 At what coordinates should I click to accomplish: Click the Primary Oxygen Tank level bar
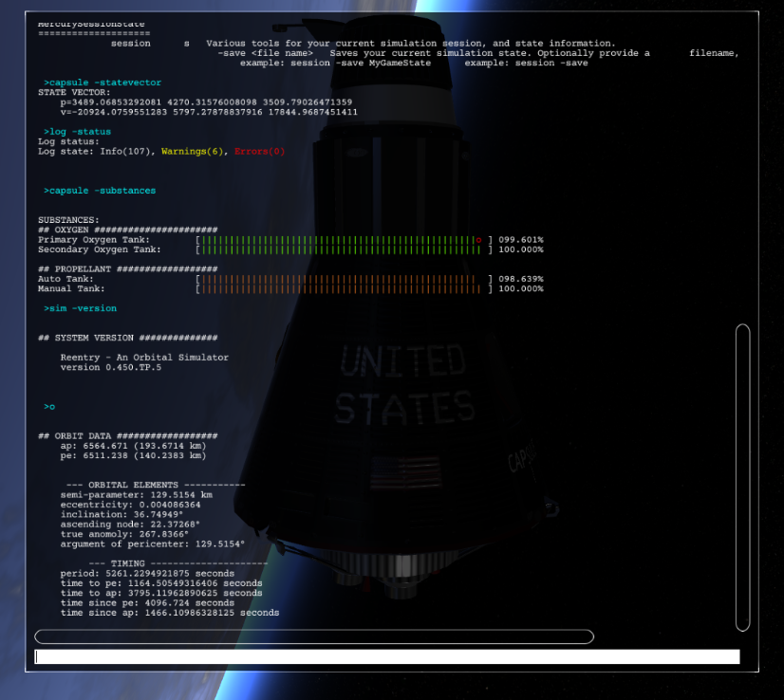click(x=343, y=240)
